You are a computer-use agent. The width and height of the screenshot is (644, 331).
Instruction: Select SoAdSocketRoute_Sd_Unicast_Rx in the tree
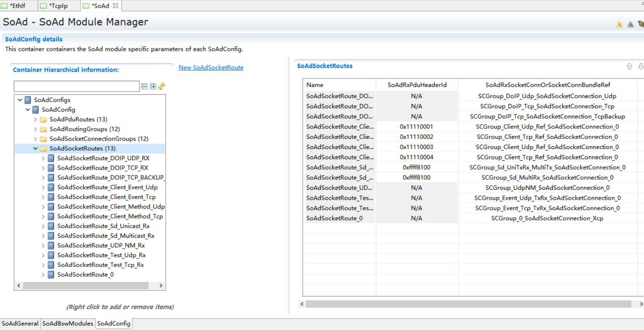coord(103,226)
